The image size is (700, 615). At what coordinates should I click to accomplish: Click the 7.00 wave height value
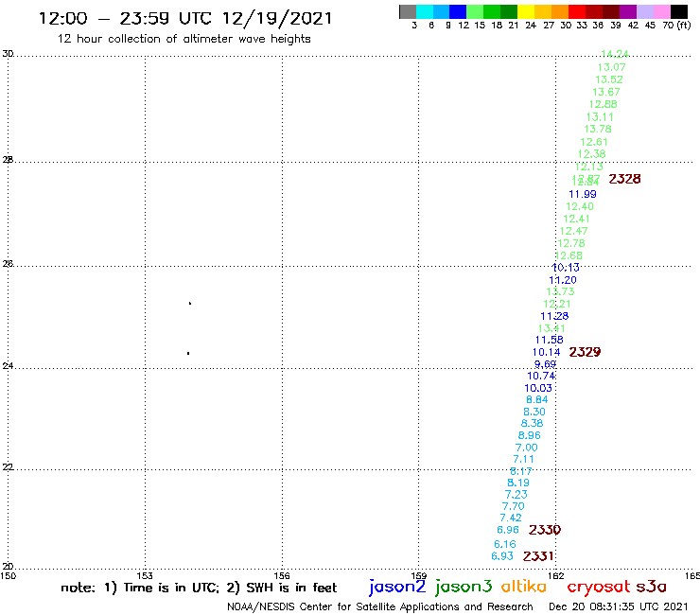pos(527,448)
